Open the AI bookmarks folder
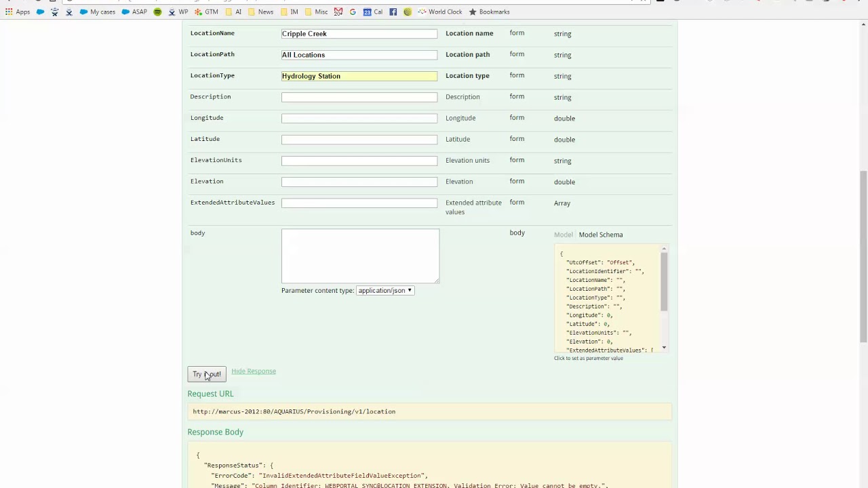Viewport: 868px width, 488px height. tap(233, 12)
